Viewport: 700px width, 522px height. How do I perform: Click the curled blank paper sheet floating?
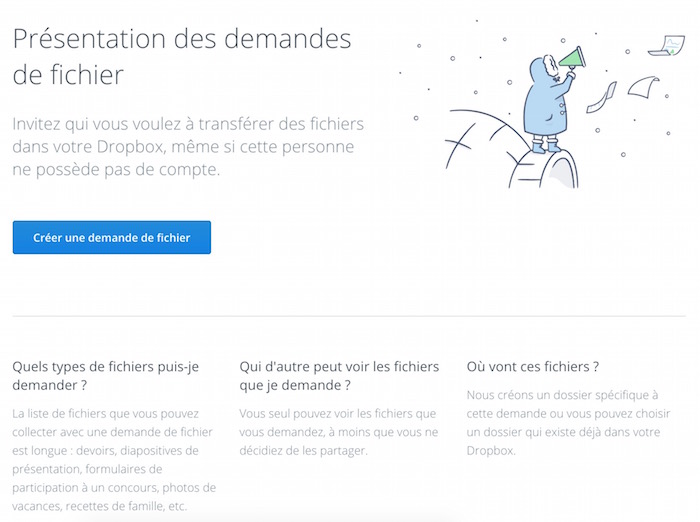click(x=643, y=87)
